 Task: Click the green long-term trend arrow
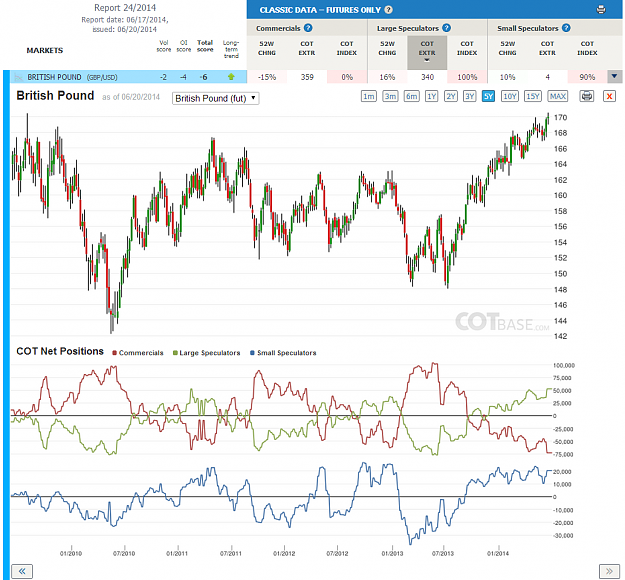(231, 77)
